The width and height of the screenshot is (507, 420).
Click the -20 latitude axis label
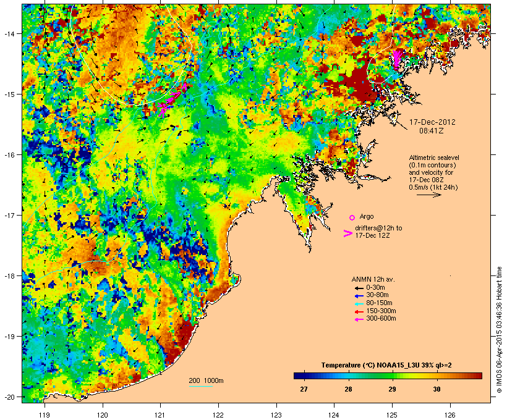coord(9,397)
